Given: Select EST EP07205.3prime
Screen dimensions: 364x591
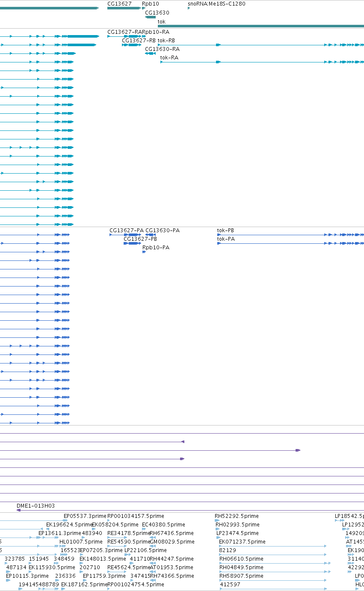Looking at the screenshot, I should tap(101, 550).
